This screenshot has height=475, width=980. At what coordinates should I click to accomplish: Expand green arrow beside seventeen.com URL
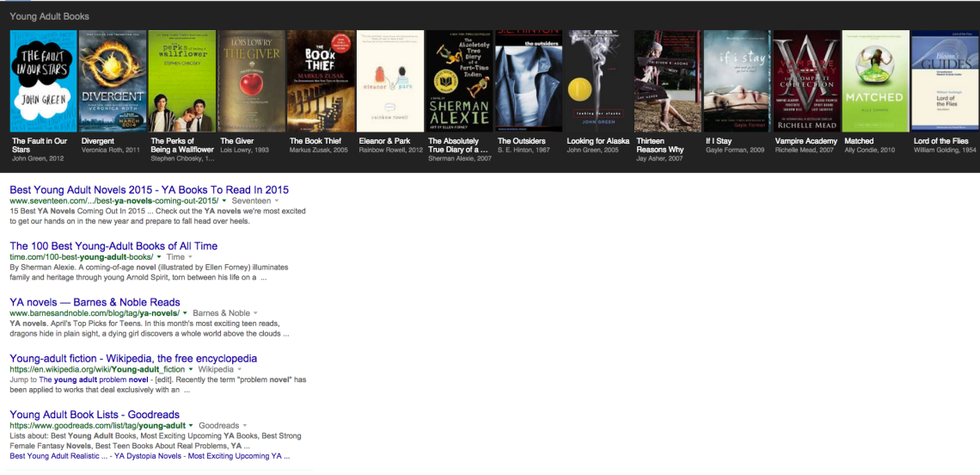pos(224,200)
